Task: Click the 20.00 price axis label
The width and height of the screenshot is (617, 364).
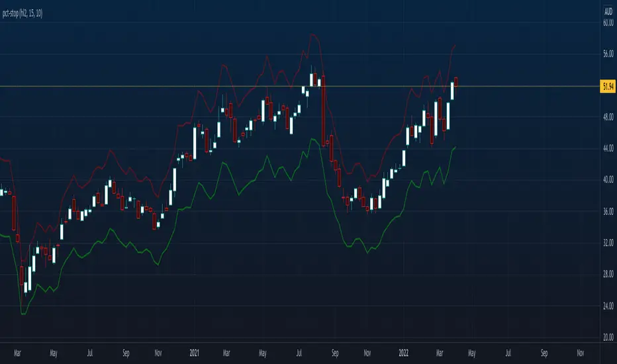Action: (x=608, y=338)
